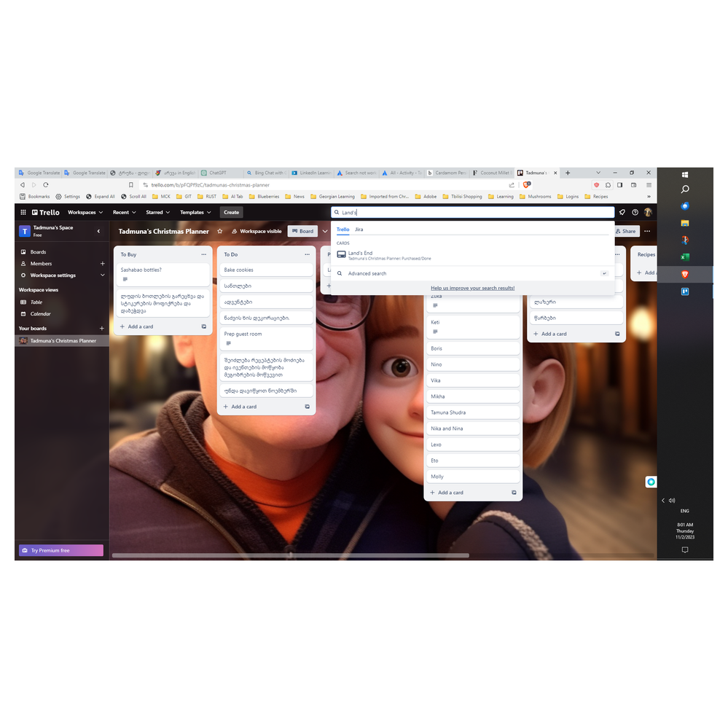Open the Trello app switcher grid
This screenshot has height=728, width=728.
[23, 212]
